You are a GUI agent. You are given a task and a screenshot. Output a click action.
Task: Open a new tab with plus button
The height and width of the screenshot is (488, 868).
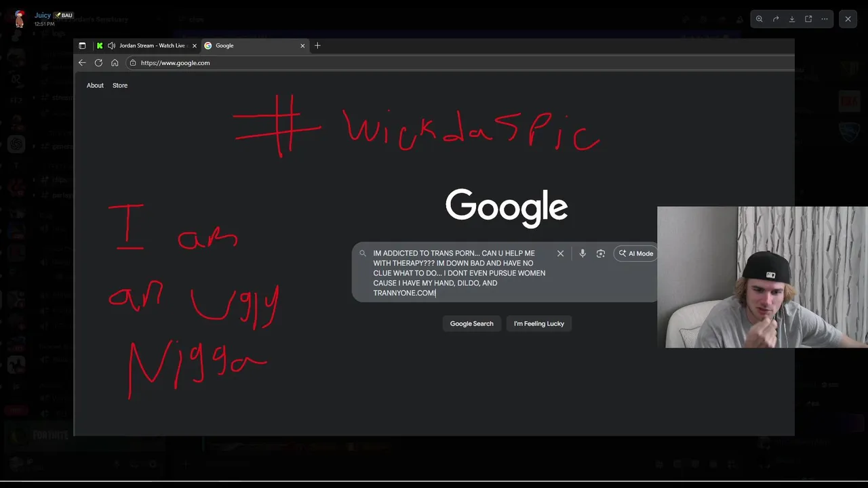(317, 45)
